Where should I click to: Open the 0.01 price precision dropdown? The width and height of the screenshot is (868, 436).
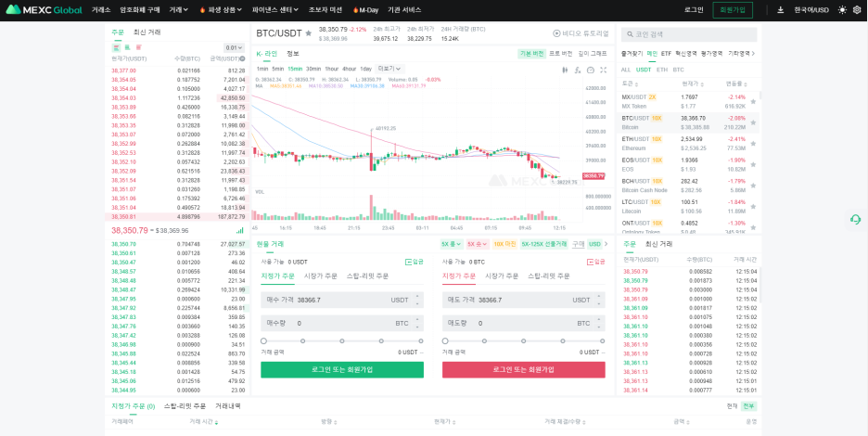pyautogui.click(x=234, y=47)
